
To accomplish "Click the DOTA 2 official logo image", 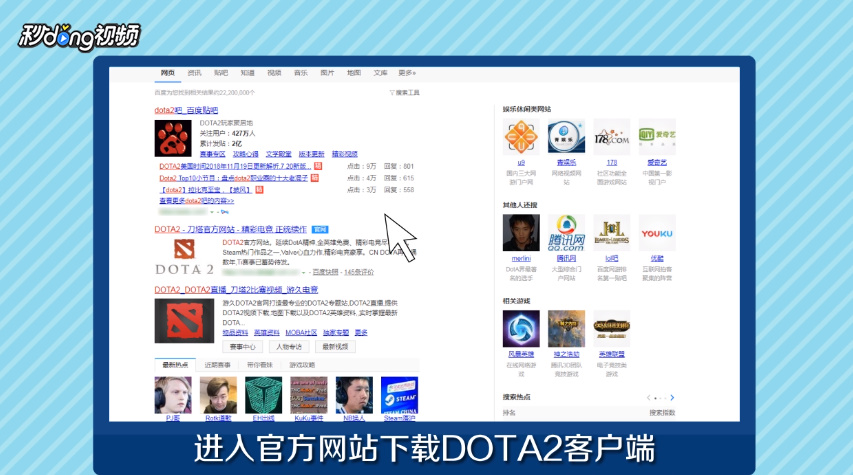I will click(184, 257).
